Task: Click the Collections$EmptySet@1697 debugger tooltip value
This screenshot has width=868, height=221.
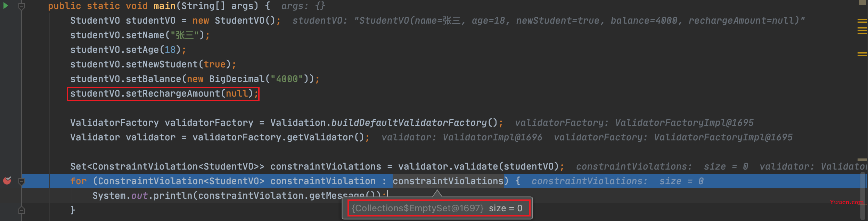Action: 437,208
